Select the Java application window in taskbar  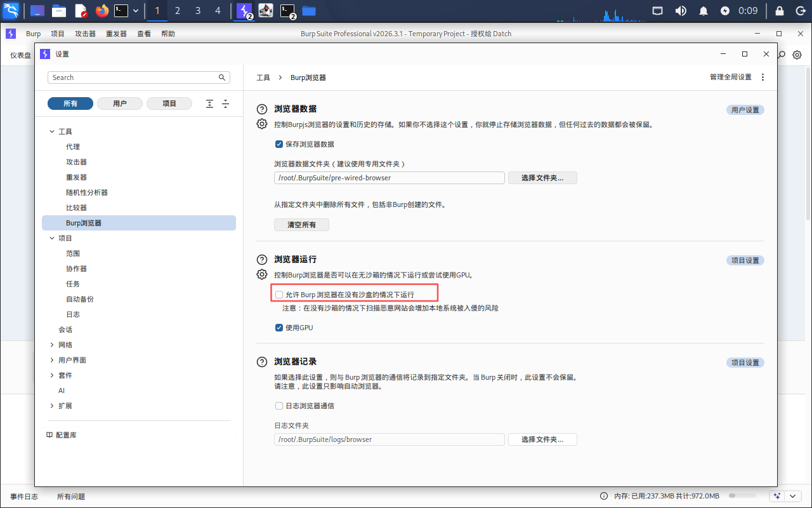[266, 11]
